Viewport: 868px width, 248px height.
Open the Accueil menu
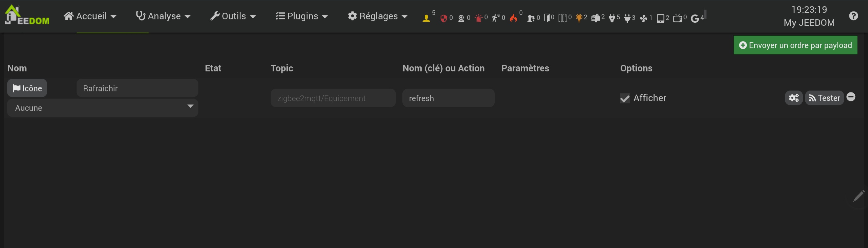click(90, 16)
